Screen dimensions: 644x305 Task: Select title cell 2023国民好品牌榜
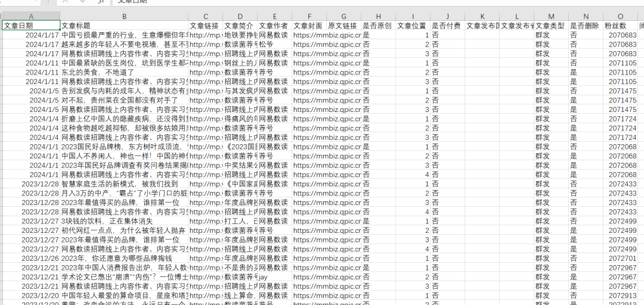125,147
